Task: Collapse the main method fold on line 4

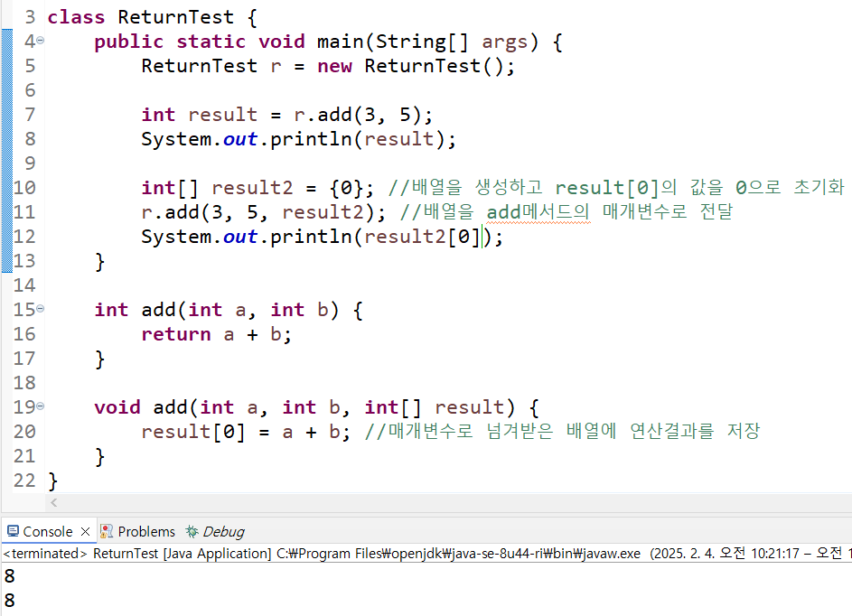Action: pos(41,41)
